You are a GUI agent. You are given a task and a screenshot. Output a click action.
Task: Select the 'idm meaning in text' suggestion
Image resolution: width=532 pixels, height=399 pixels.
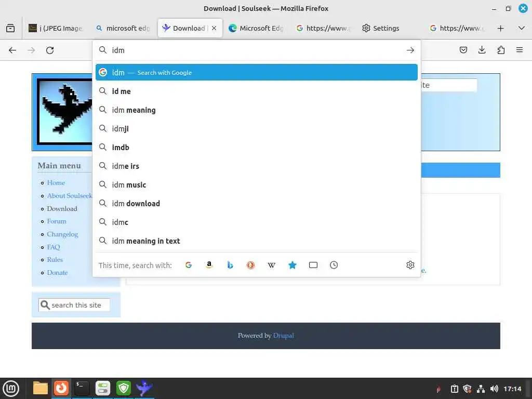257,241
